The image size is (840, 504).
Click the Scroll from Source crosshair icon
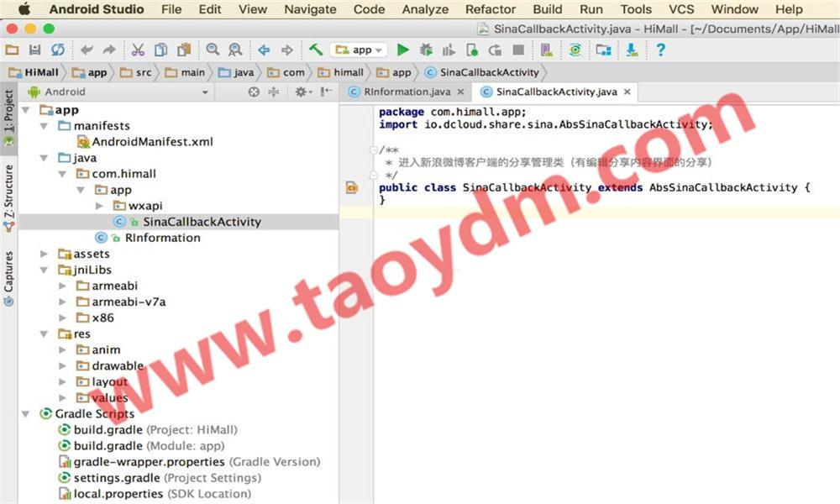pos(254,92)
